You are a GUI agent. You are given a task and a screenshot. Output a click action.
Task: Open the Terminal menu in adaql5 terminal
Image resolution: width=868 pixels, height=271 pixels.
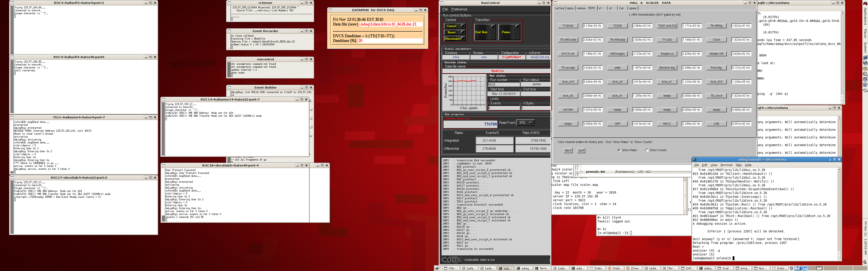click(726, 165)
